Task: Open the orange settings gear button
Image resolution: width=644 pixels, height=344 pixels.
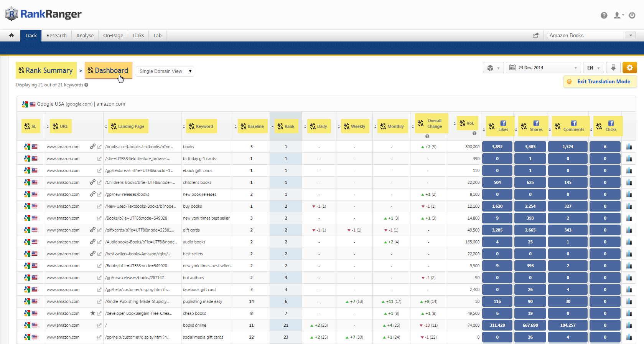Action: (x=629, y=68)
